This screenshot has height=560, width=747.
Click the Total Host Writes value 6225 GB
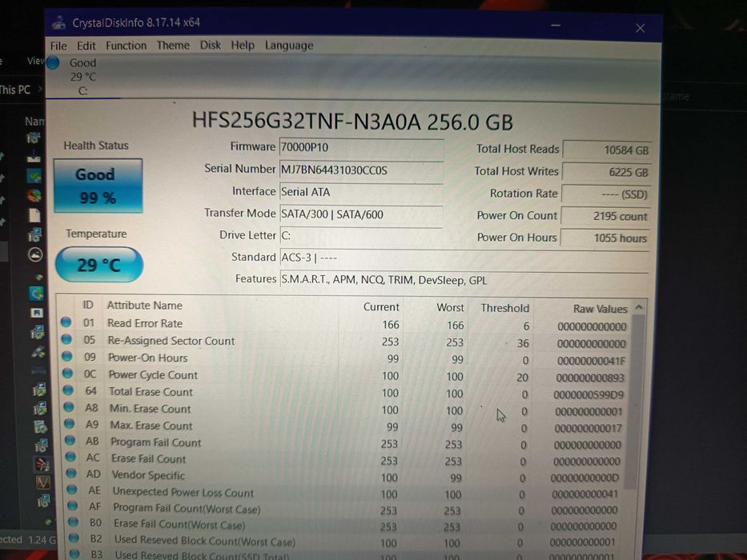pos(606,172)
